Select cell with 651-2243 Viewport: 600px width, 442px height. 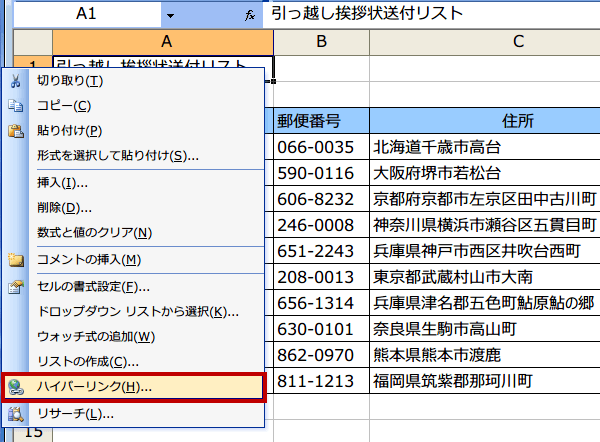point(321,251)
